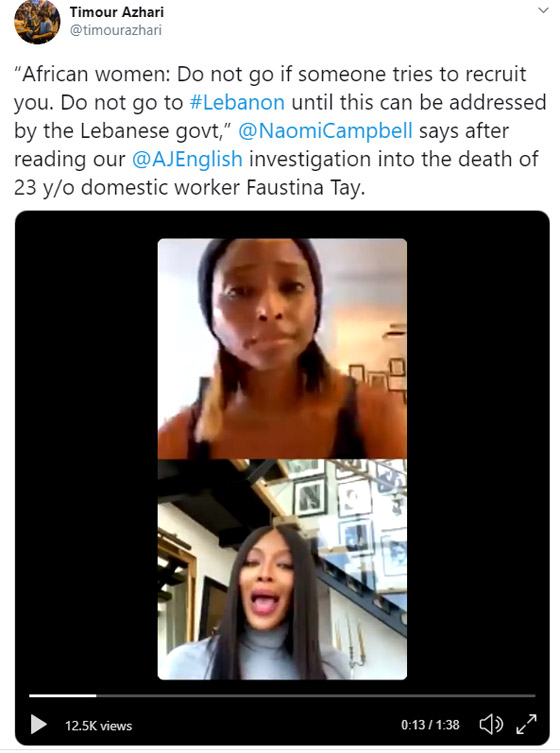Click the lower video frame with turtleneck woman
Viewport: 560px width, 753px height.
click(282, 569)
